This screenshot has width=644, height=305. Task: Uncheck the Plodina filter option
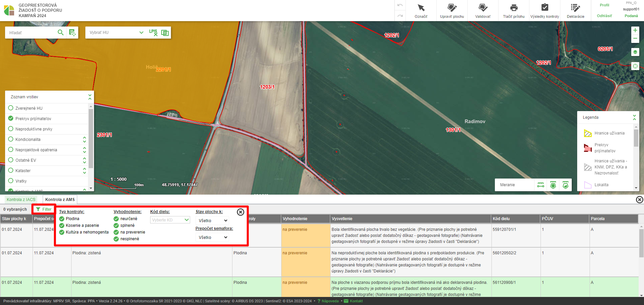click(62, 219)
